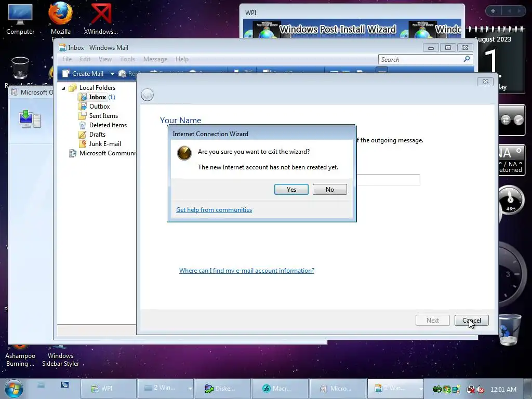Close the account wizard window
This screenshot has width=532, height=399.
click(x=485, y=82)
